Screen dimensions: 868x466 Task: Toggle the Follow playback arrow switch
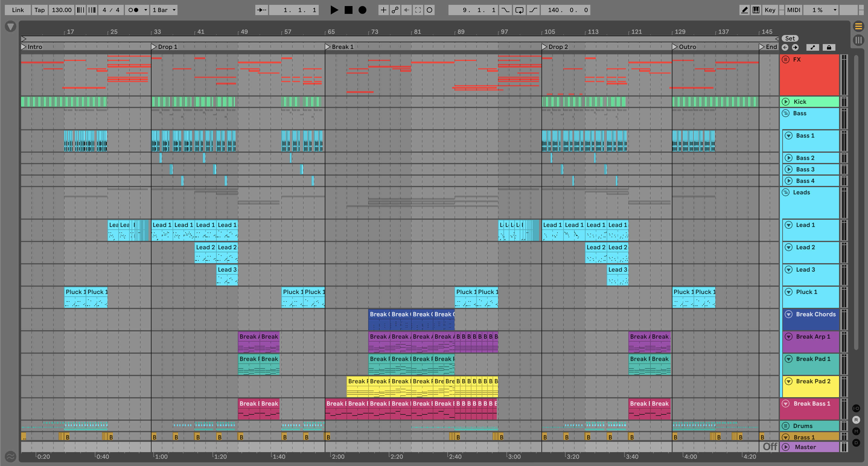coord(261,10)
